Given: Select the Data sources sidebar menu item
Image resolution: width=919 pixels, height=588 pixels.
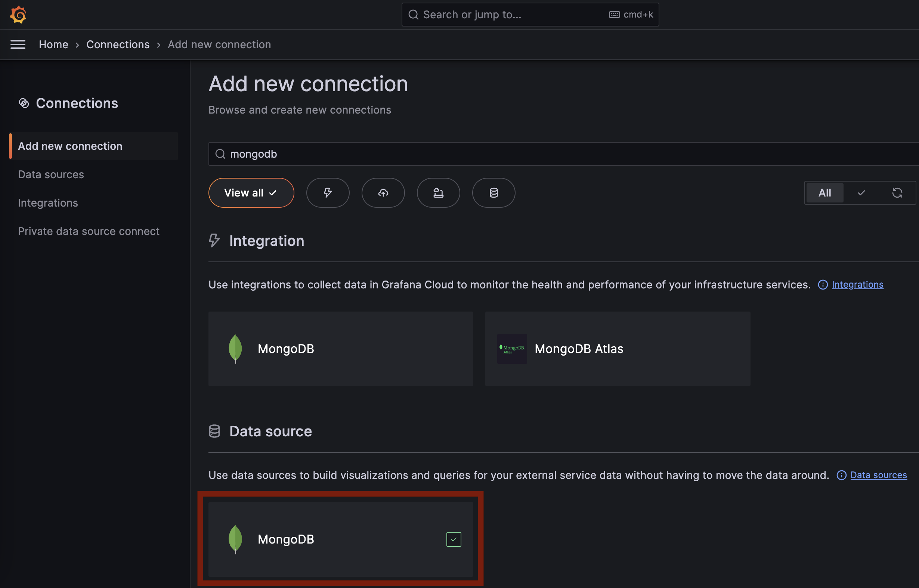Looking at the screenshot, I should (50, 173).
